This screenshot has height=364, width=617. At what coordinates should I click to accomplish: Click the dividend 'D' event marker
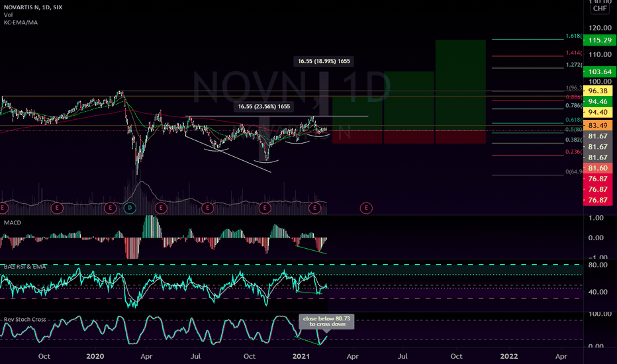pyautogui.click(x=130, y=207)
